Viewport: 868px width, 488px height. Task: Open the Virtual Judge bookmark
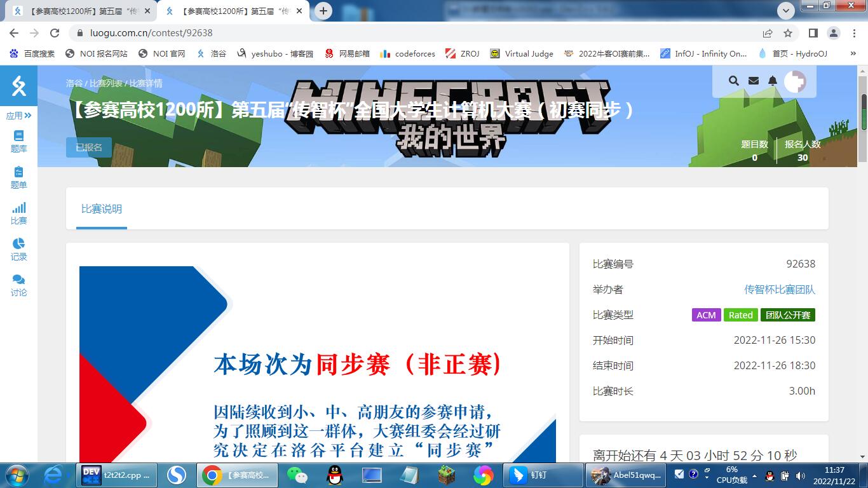522,54
